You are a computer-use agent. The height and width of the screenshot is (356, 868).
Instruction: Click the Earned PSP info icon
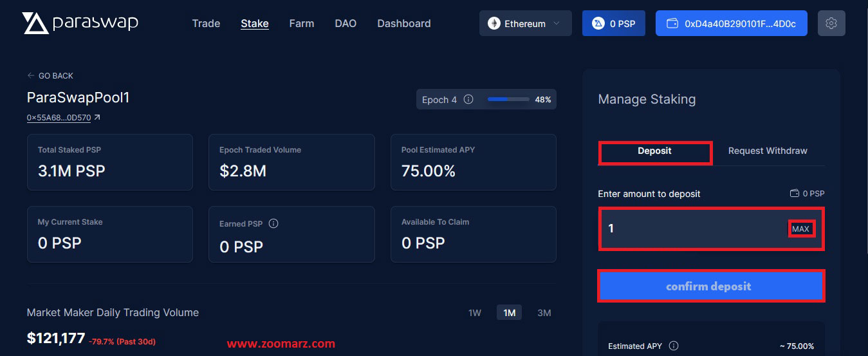(x=273, y=223)
